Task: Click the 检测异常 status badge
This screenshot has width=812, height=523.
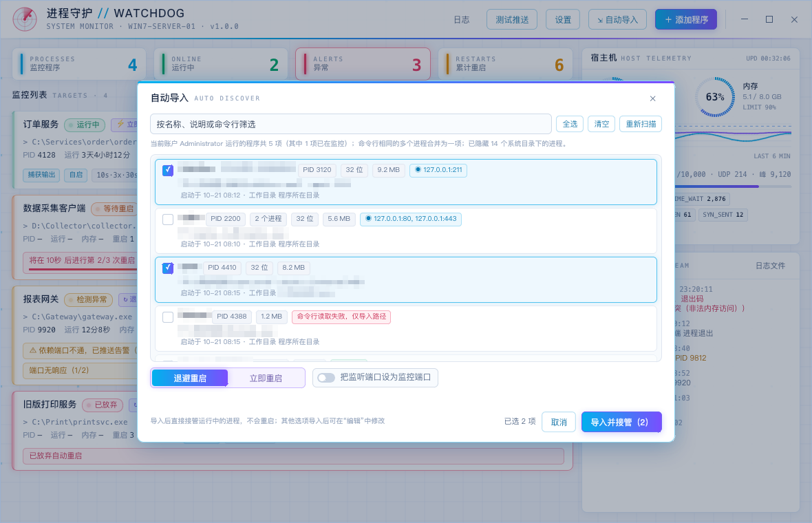Action: click(88, 299)
